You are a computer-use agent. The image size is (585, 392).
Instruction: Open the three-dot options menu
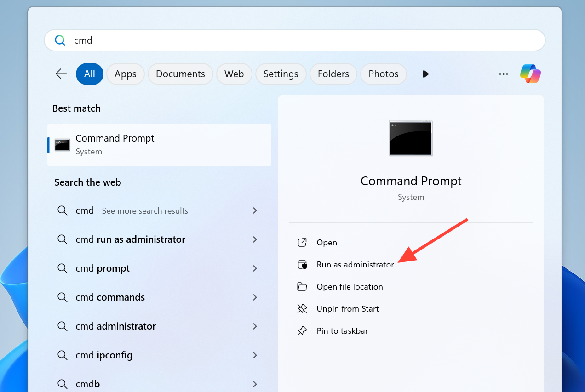coord(504,74)
